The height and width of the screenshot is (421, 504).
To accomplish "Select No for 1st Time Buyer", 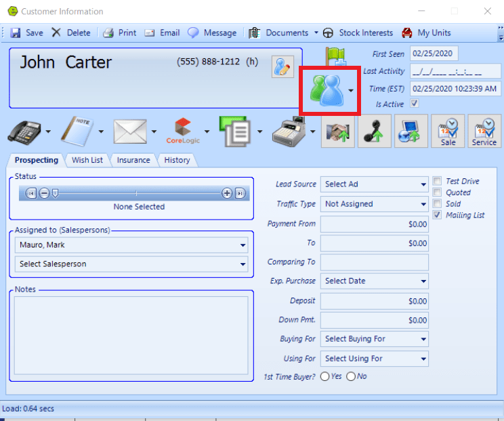I will (x=351, y=376).
